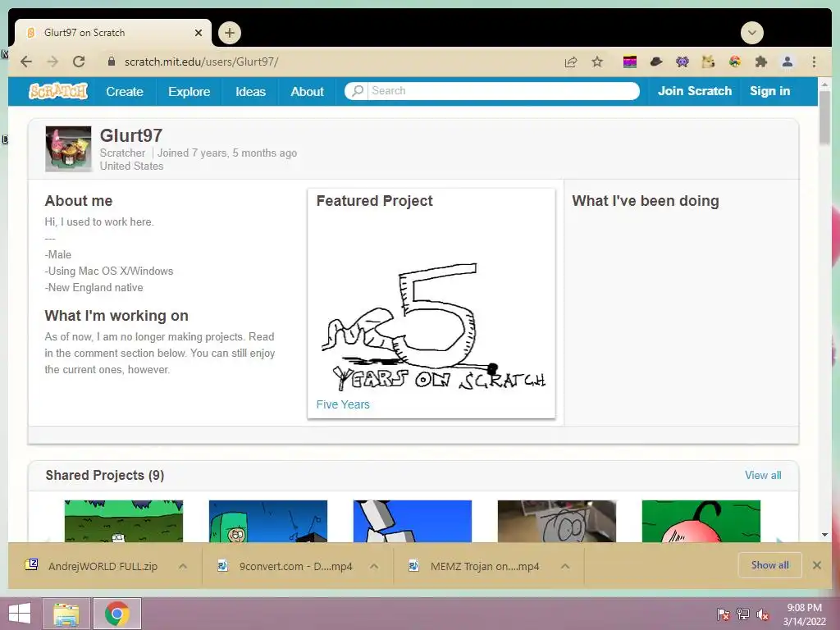Open the clock showing 9:08 PM
Viewport: 840px width, 630px height.
point(804,614)
